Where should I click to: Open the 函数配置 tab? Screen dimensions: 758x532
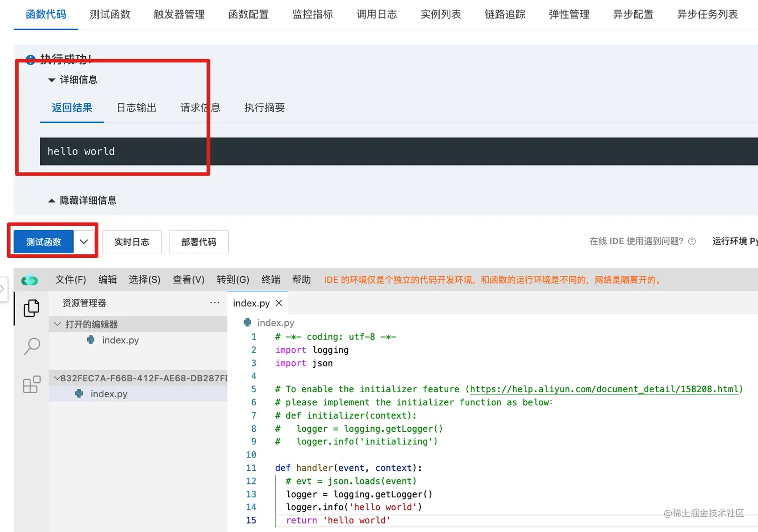(248, 14)
